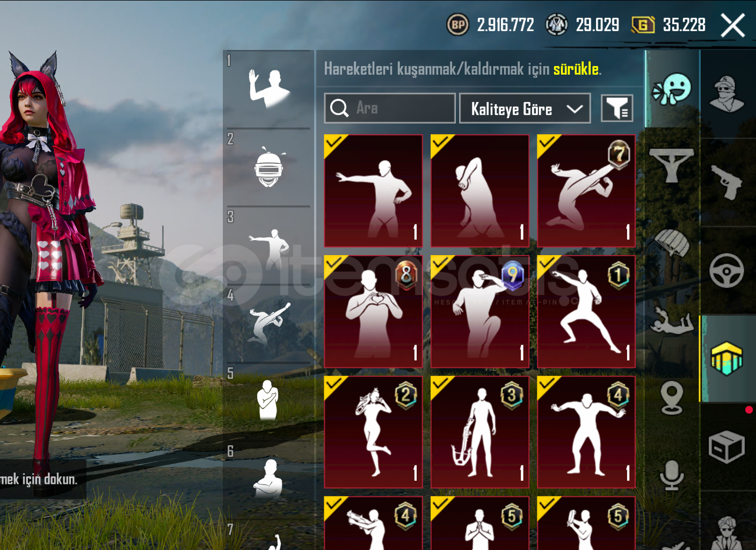
Task: Click the chevron arrow of Kaliteye Göre
Action: (575, 109)
